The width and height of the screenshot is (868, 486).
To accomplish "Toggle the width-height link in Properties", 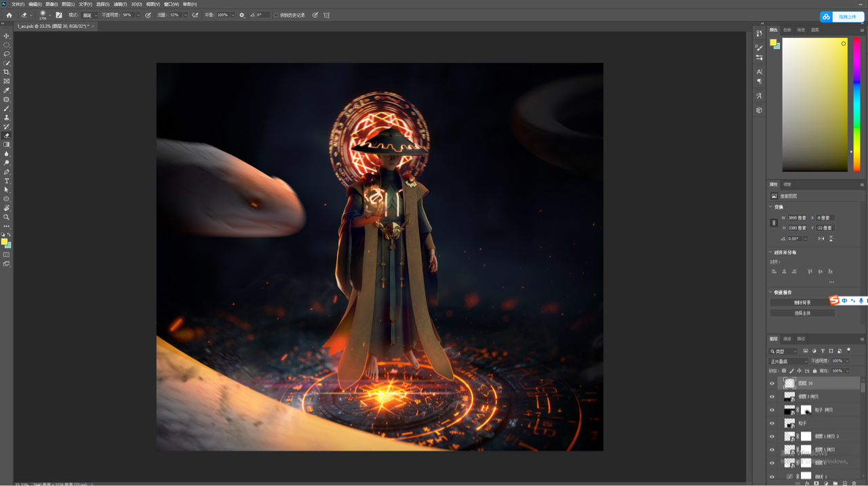I will coord(774,223).
